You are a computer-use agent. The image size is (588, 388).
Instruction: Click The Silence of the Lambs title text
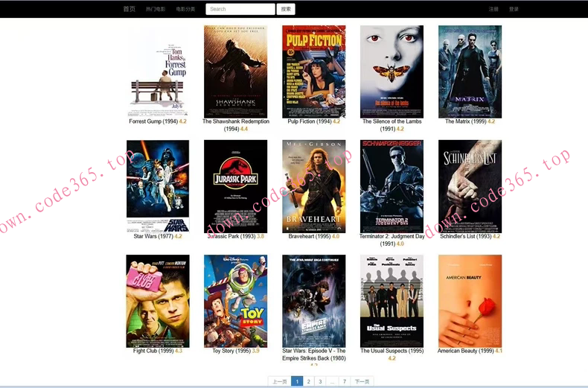coord(392,125)
